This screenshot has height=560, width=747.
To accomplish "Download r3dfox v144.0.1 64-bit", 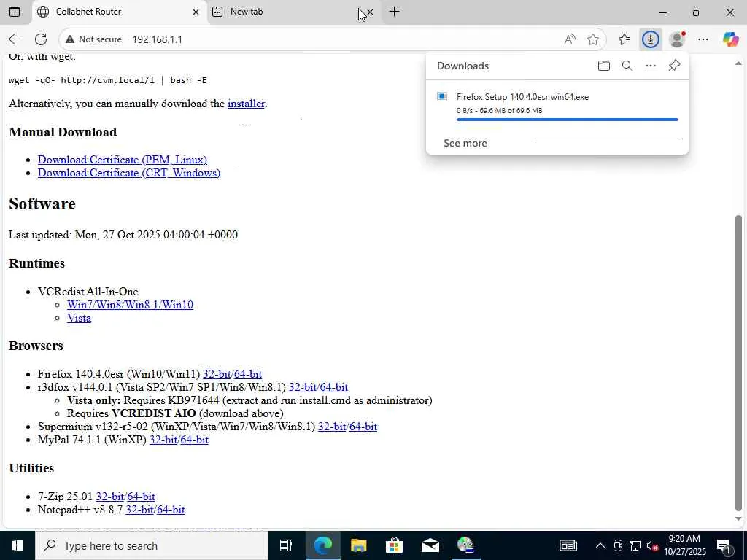I will (334, 387).
